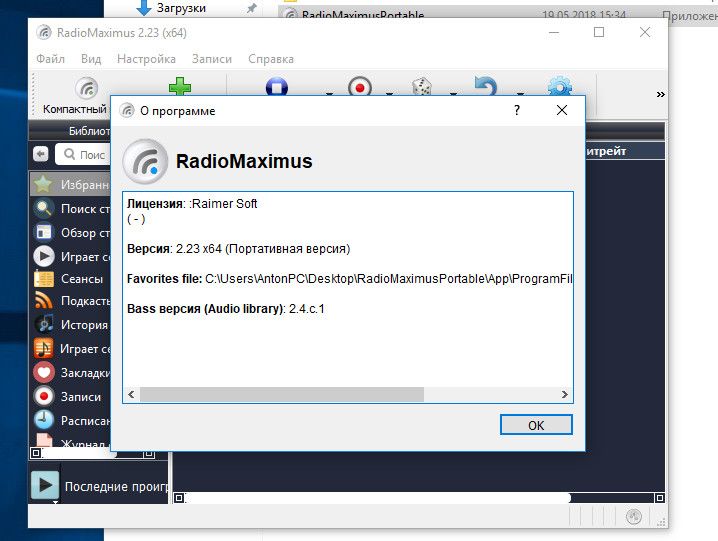Click the Компактный mode toolbar icon
Viewport: 718px width, 541px height.
[87, 89]
